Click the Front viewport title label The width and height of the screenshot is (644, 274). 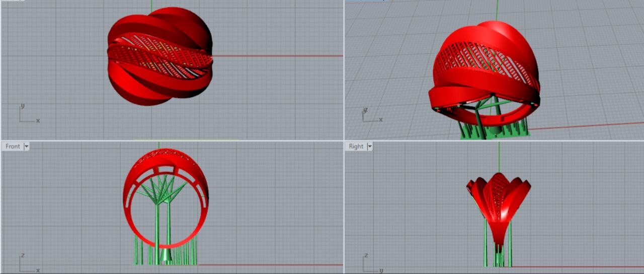[x=13, y=147]
